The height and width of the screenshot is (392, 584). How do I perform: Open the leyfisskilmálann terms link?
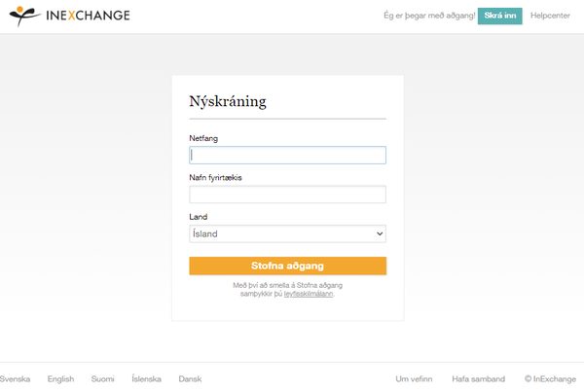(x=308, y=293)
